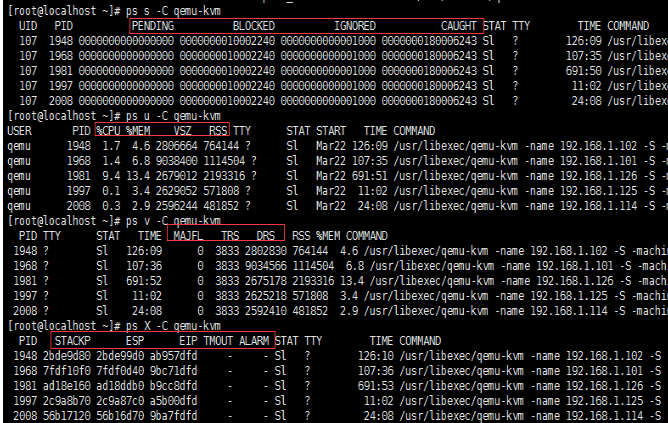Click the MAJFL column header
The image size is (668, 423).
188,236
